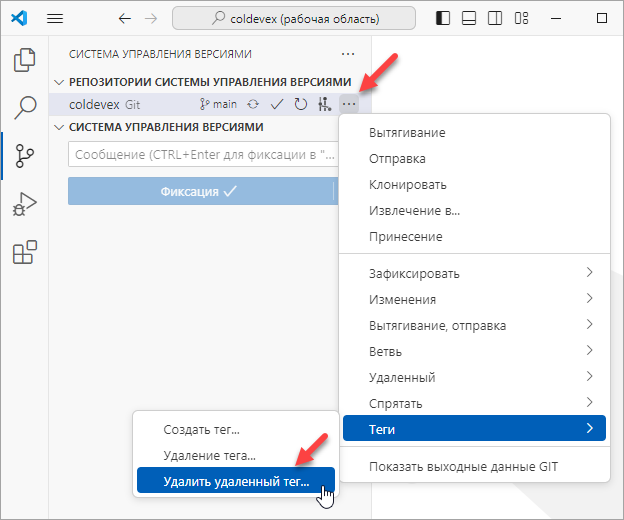Open the Explorer view in activity bar

tap(24, 60)
